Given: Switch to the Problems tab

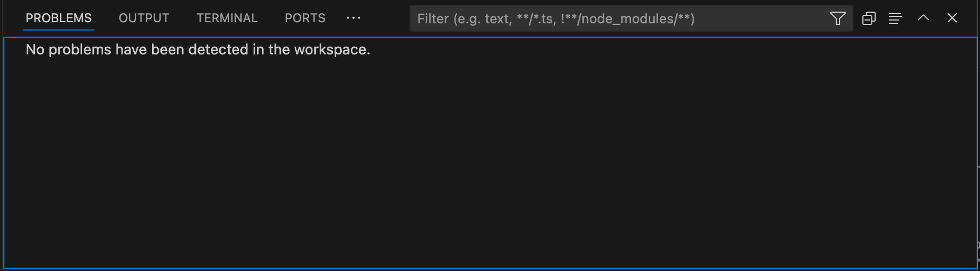Looking at the screenshot, I should click(x=59, y=18).
